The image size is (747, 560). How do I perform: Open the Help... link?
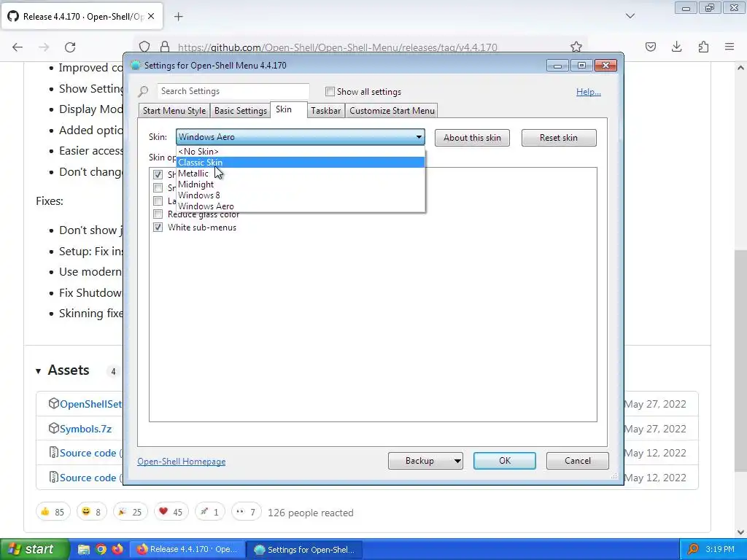[589, 91]
